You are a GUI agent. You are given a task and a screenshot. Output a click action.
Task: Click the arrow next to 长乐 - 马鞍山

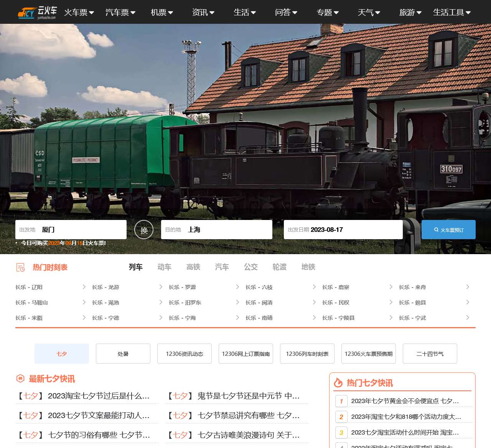84,302
